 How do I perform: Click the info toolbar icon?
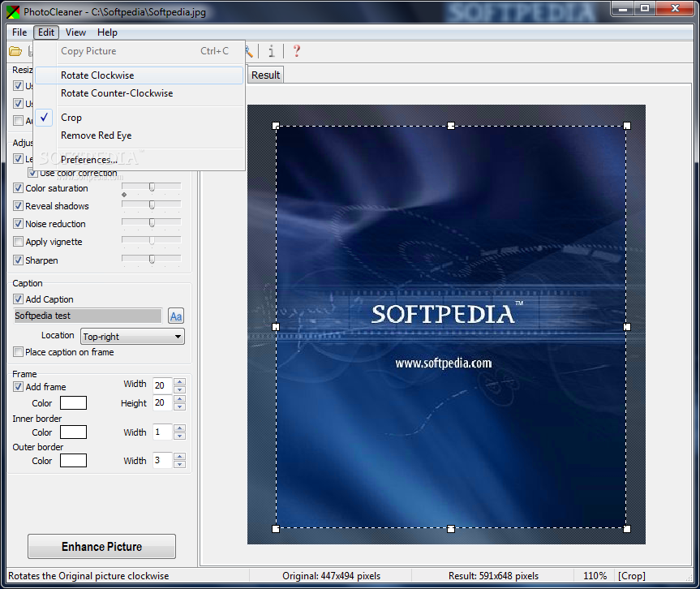click(x=272, y=51)
